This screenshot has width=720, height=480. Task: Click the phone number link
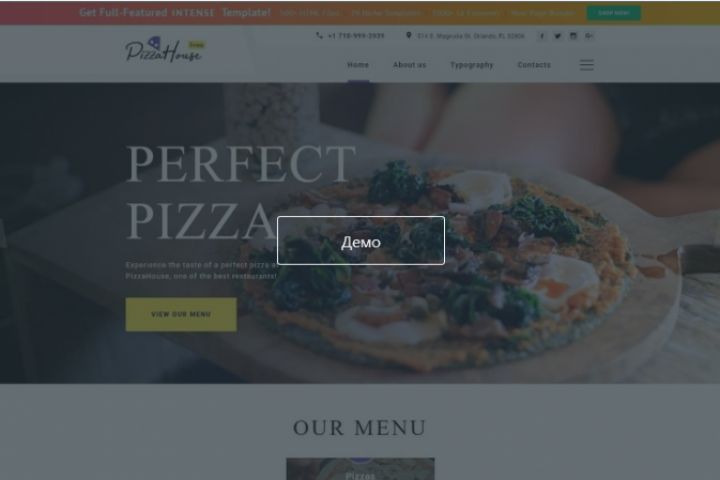[x=356, y=36]
